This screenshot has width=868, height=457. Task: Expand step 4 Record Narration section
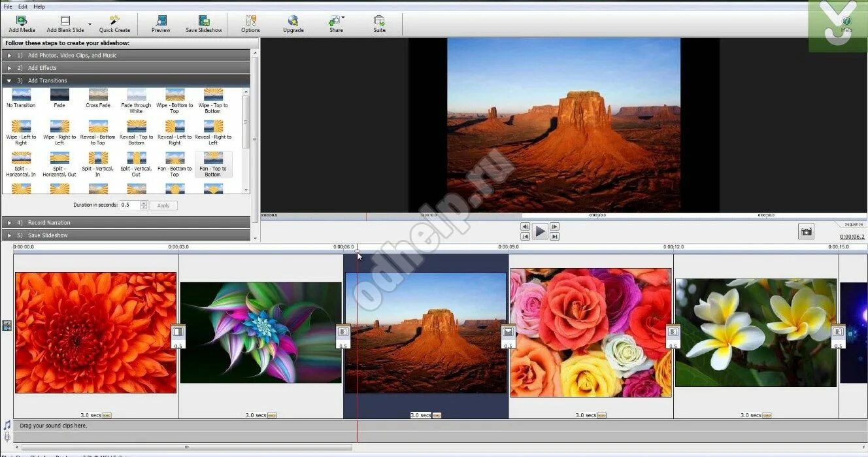(126, 223)
